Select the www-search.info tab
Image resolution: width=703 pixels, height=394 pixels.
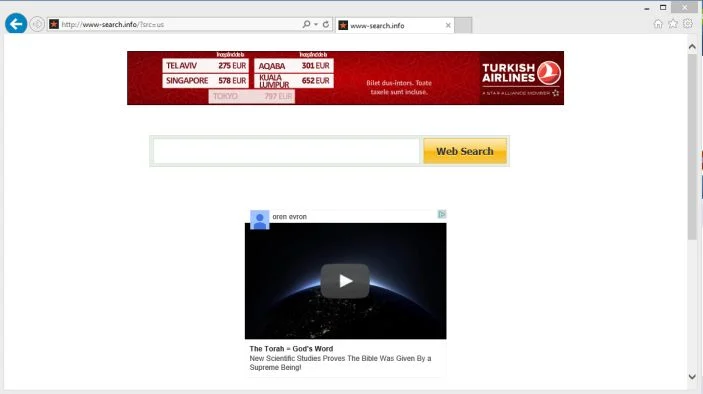pyautogui.click(x=395, y=26)
